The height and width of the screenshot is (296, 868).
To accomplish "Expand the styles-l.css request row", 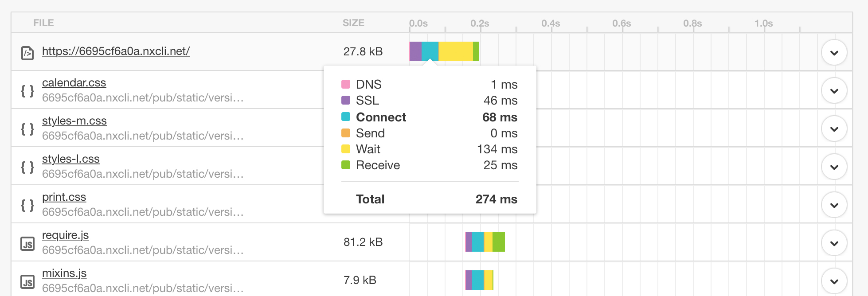I will pyautogui.click(x=834, y=167).
